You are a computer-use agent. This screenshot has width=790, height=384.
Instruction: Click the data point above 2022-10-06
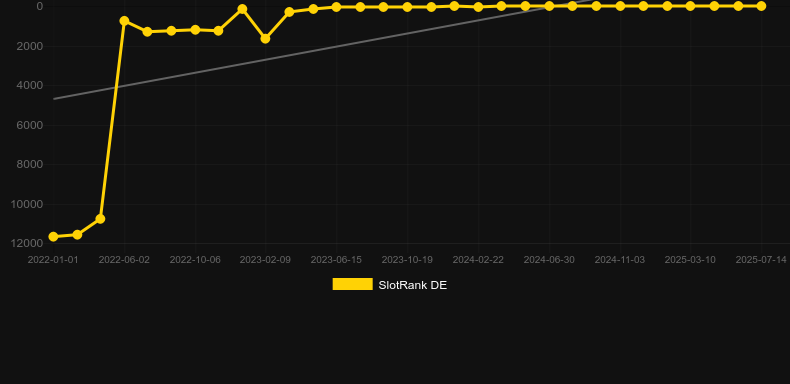(195, 30)
